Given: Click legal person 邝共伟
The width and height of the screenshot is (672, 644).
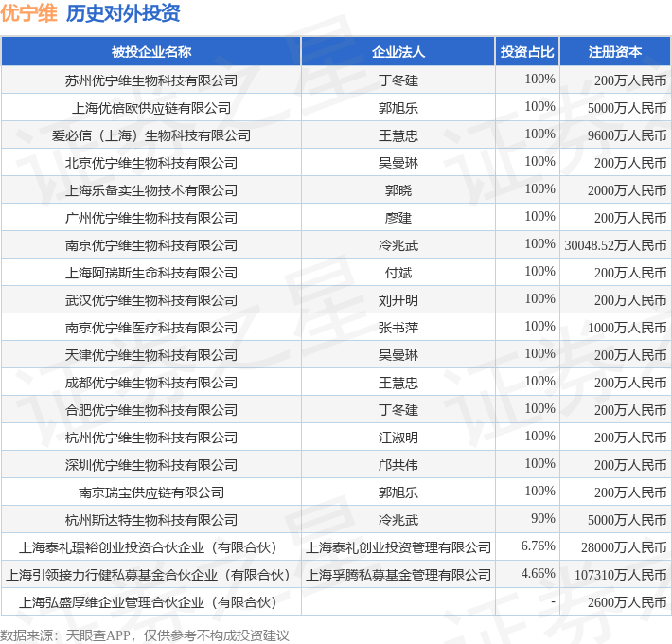Looking at the screenshot, I should (x=398, y=465).
